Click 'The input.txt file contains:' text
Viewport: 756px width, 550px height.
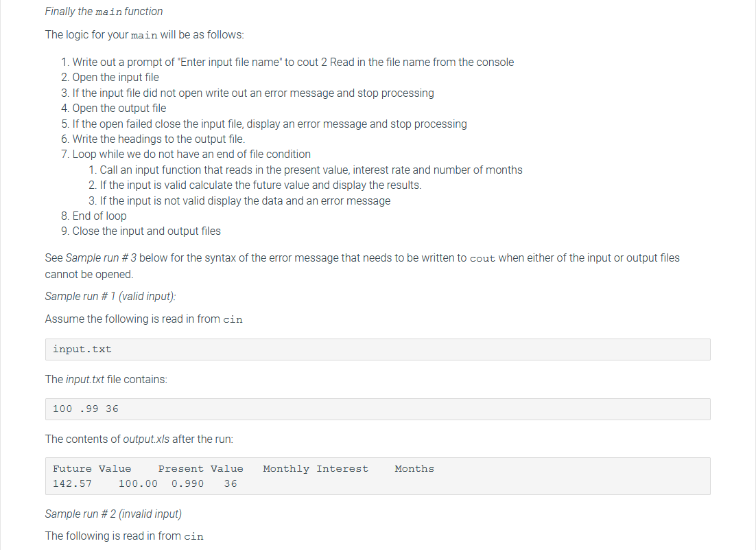tap(106, 379)
